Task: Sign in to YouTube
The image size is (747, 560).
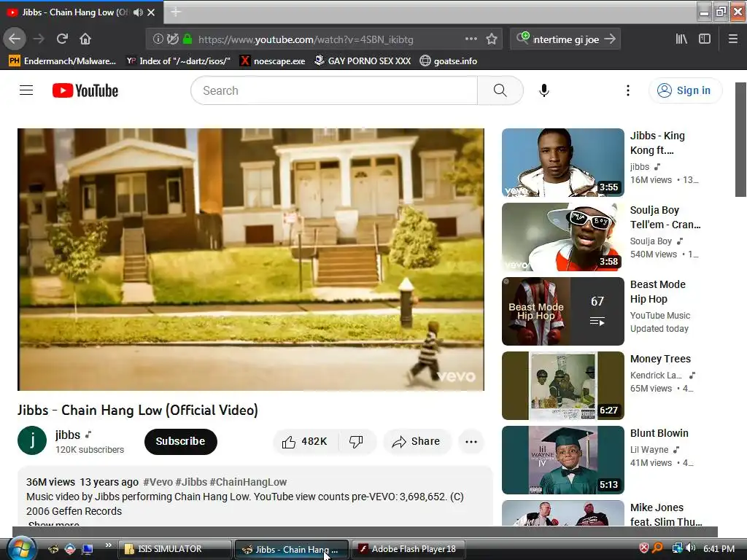Action: [685, 90]
